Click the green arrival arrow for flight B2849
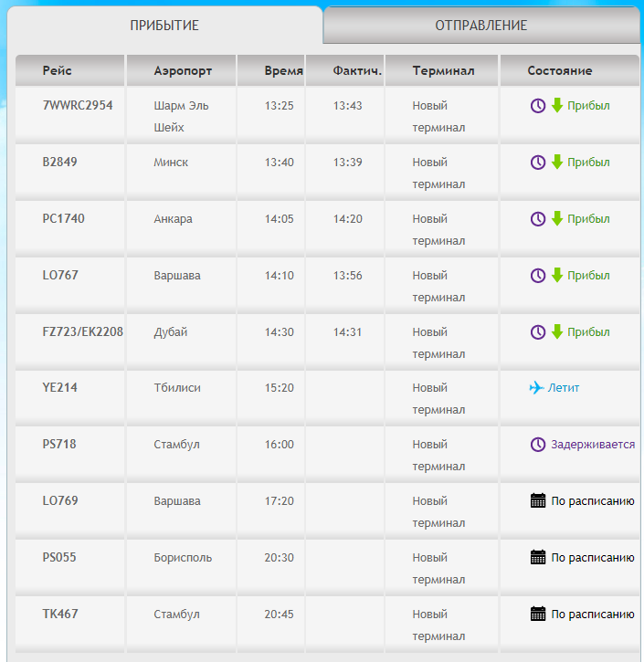644x662 pixels. click(x=557, y=162)
